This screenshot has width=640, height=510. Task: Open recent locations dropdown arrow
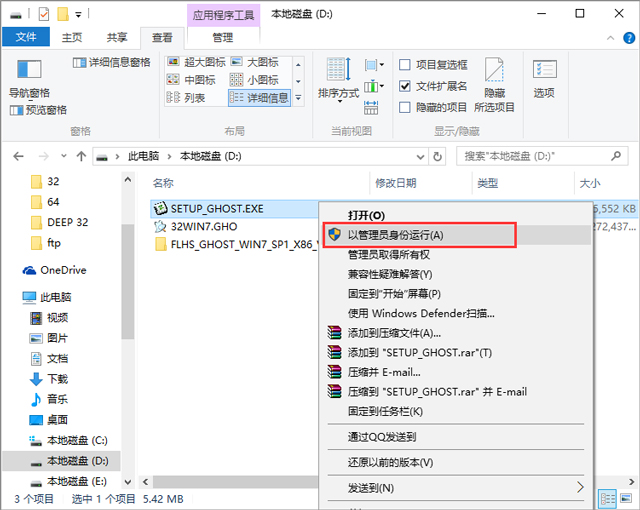pyautogui.click(x=64, y=156)
